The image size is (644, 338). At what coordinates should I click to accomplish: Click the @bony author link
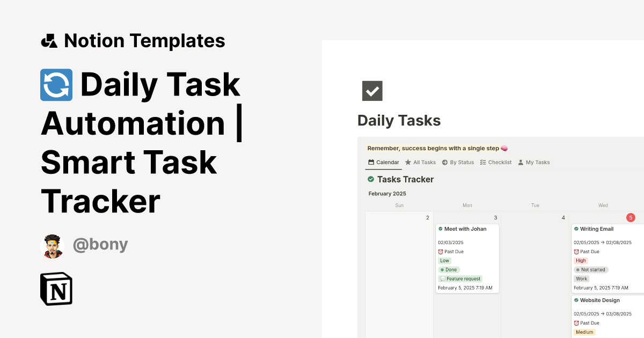point(100,244)
